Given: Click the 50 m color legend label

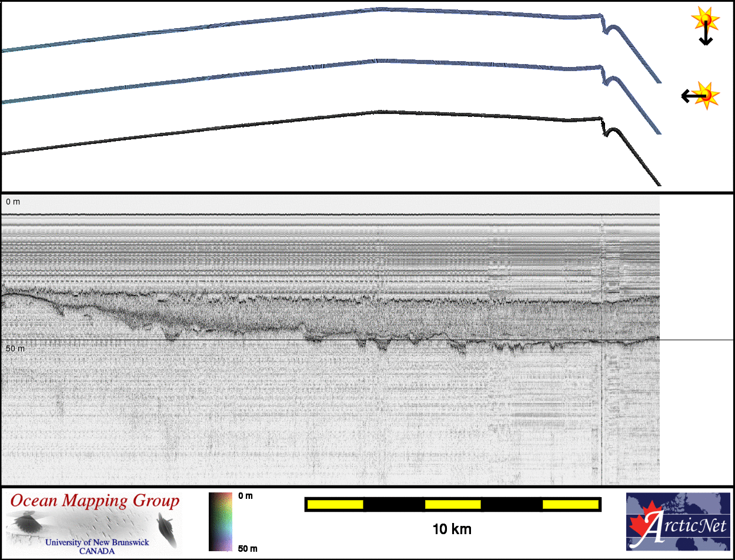Looking at the screenshot, I should point(248,549).
